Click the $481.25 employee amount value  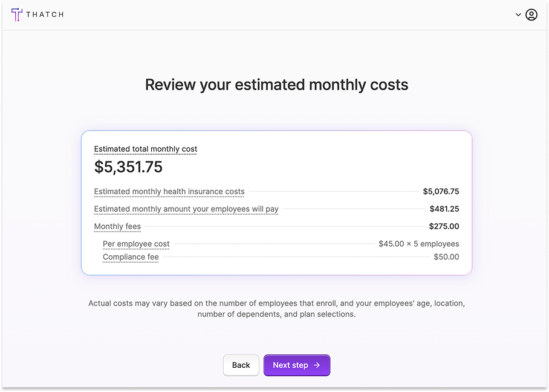click(444, 209)
